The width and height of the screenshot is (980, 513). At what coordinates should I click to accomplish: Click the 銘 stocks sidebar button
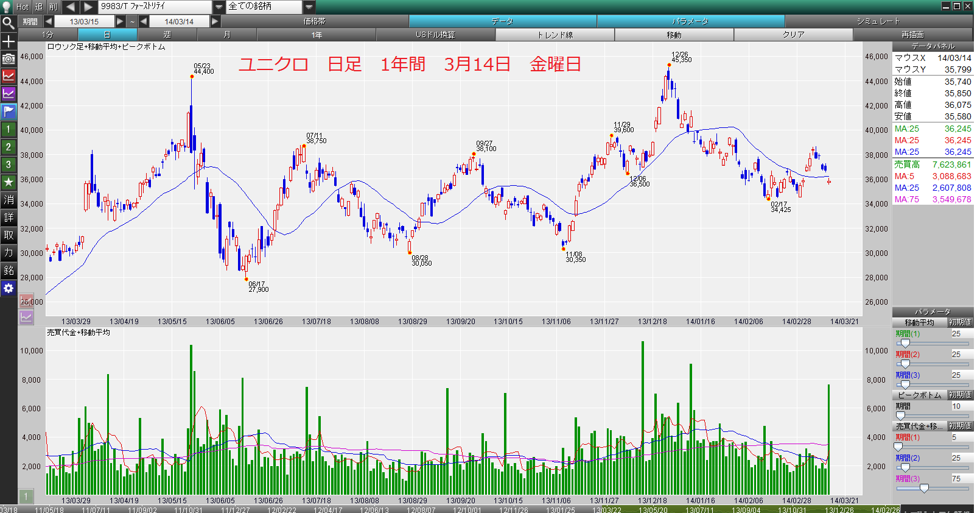(9, 271)
